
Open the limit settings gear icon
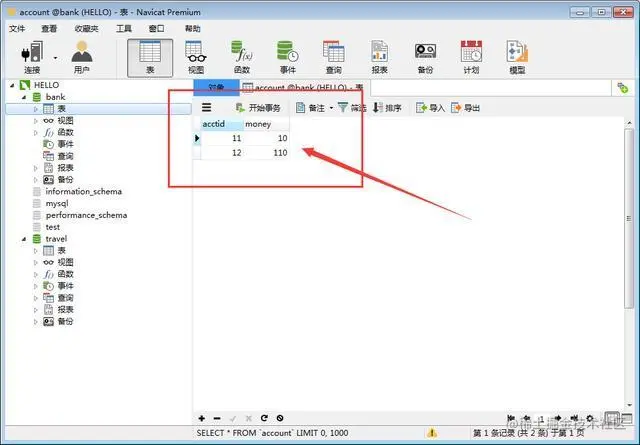(x=590, y=418)
